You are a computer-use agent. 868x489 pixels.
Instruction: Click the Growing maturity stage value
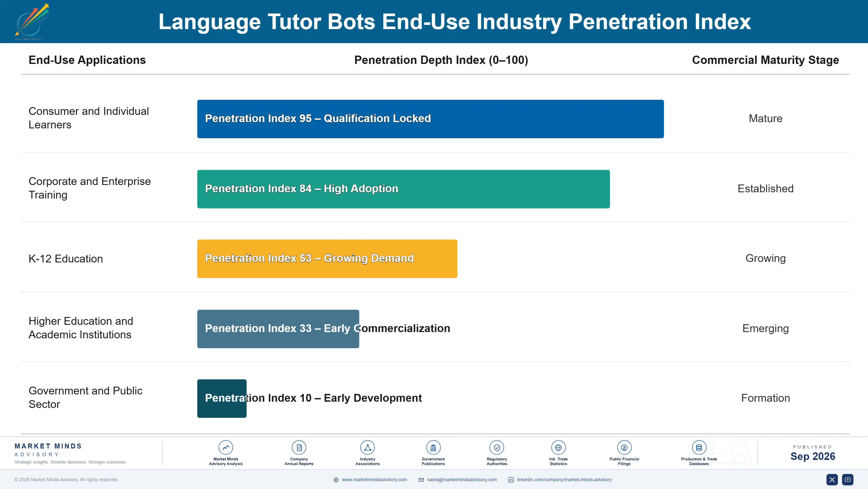[x=765, y=258]
